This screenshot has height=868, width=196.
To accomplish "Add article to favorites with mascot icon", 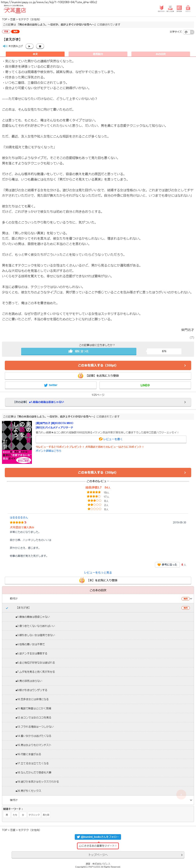I will (98, 375).
